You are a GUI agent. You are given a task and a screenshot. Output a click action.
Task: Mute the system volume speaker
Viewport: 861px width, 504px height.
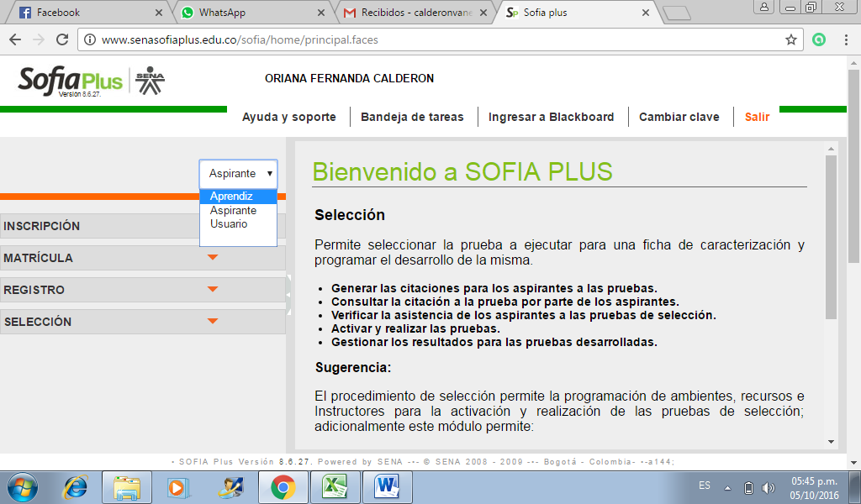[x=768, y=486]
